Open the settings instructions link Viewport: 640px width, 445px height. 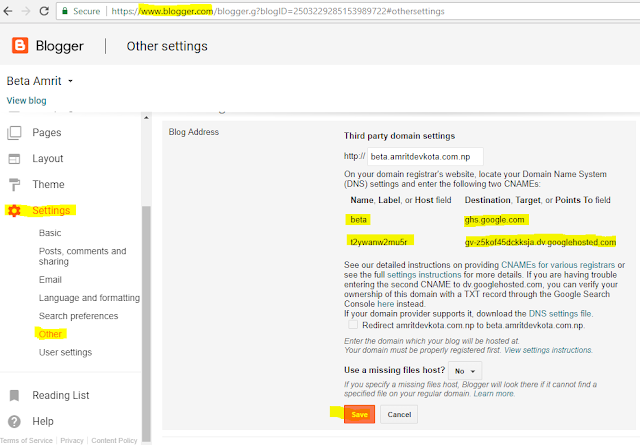point(424,275)
